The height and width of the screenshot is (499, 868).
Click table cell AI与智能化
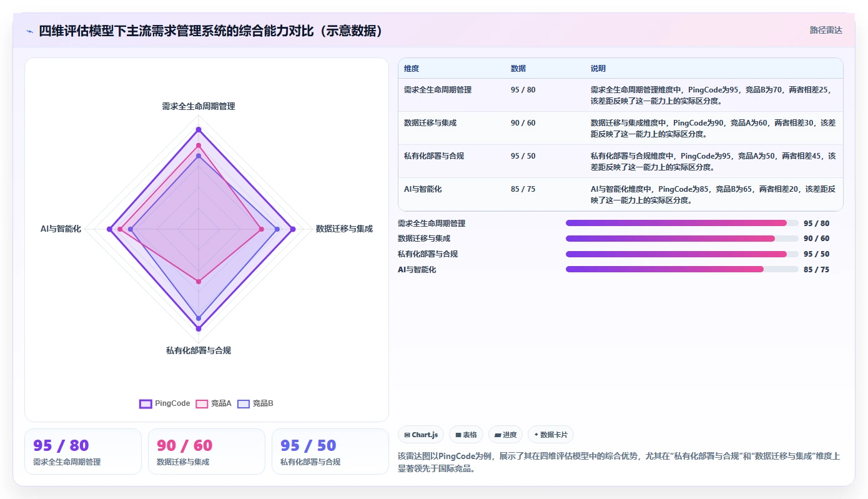423,189
